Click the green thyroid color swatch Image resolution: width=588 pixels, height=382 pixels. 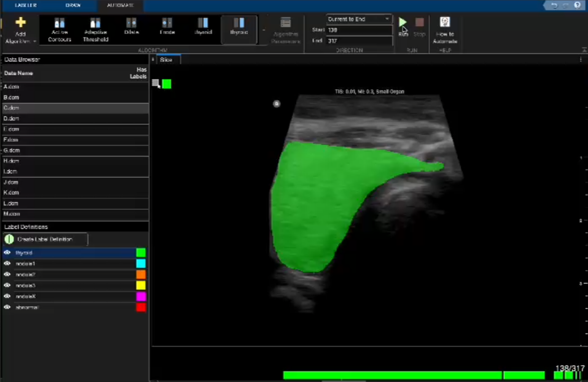(141, 253)
